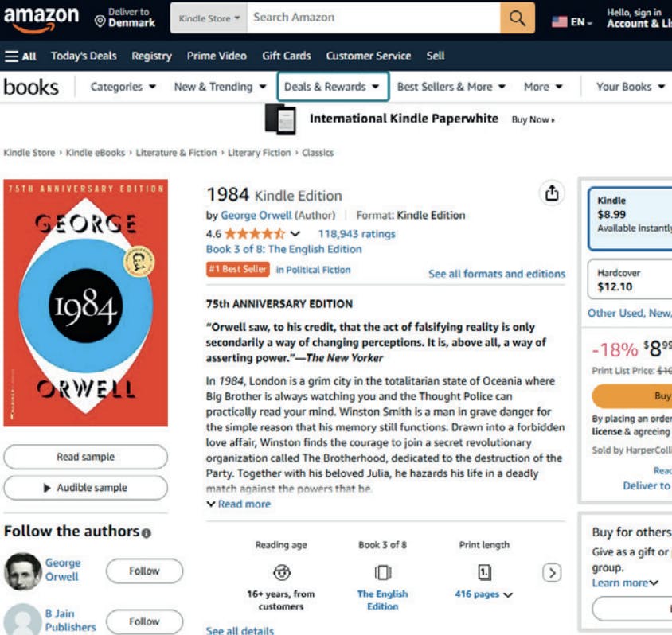Click the Search Amazon input field

point(373,18)
